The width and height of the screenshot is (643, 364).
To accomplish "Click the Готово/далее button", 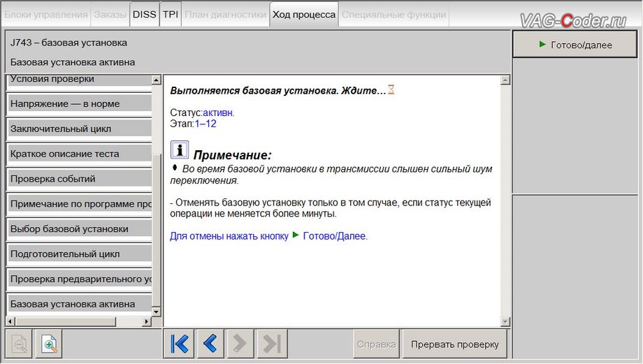I will tap(575, 45).
